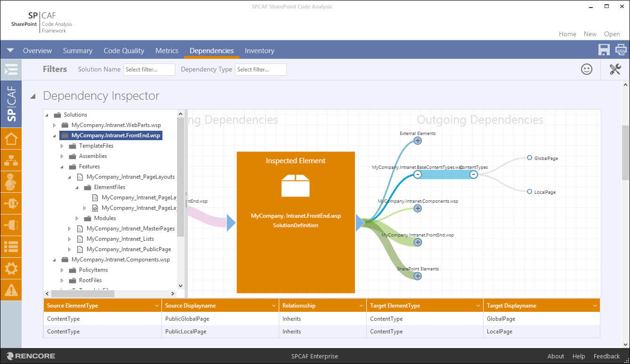Click the hierarchy diagram sidebar icon
The image size is (630, 364).
[x=11, y=160]
